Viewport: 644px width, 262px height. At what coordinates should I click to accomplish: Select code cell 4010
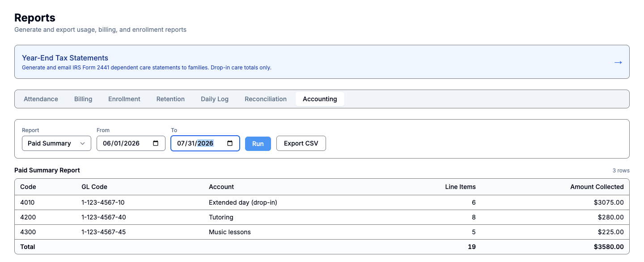pyautogui.click(x=27, y=202)
